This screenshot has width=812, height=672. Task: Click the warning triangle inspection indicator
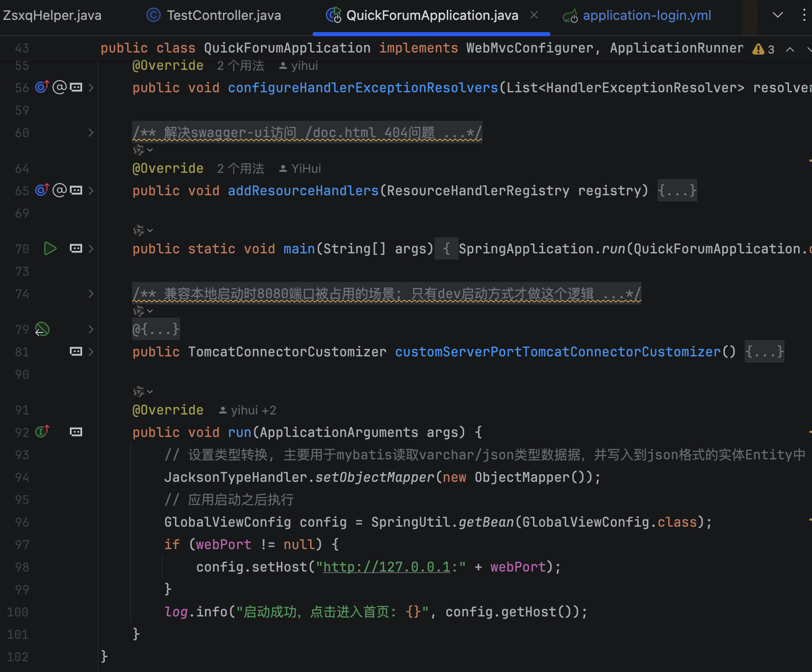758,49
